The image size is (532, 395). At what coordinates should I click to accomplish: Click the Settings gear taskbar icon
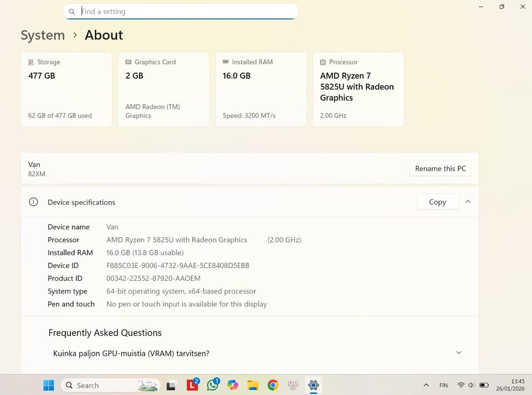click(x=314, y=386)
